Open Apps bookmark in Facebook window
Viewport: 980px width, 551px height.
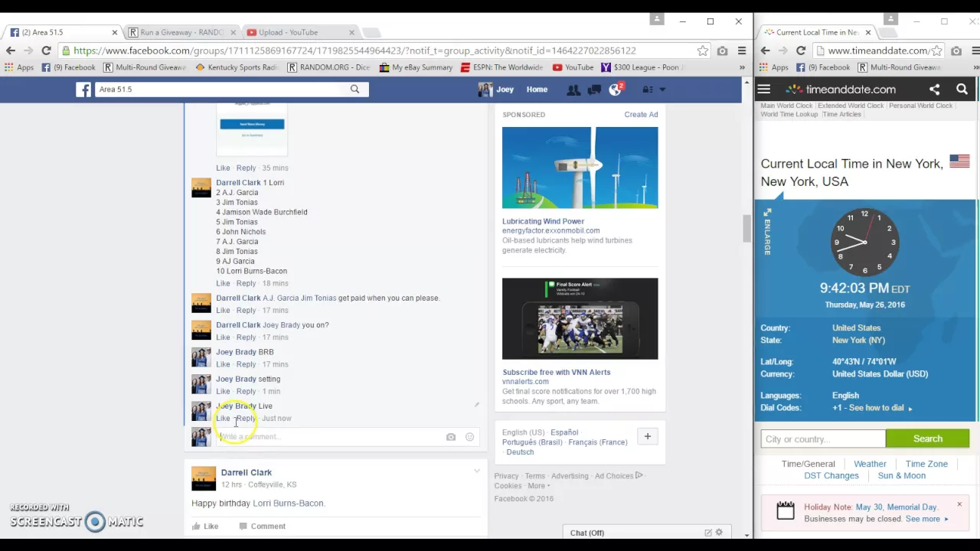pos(19,67)
